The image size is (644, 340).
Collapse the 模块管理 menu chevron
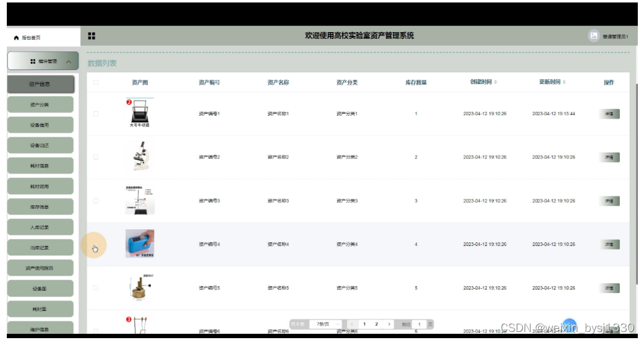(x=69, y=62)
